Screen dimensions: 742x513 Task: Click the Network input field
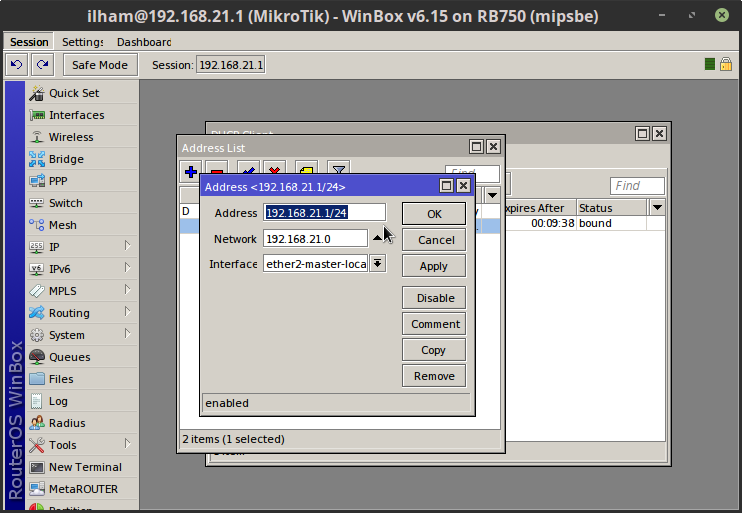point(315,239)
